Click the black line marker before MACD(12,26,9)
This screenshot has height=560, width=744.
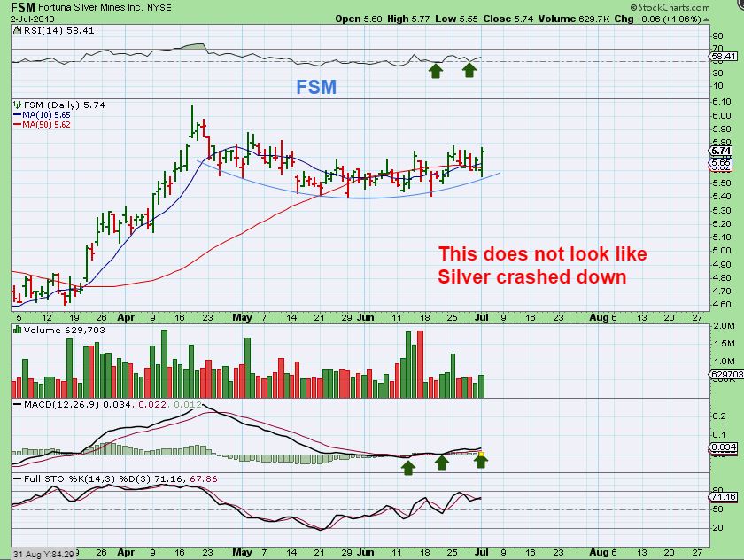point(17,404)
